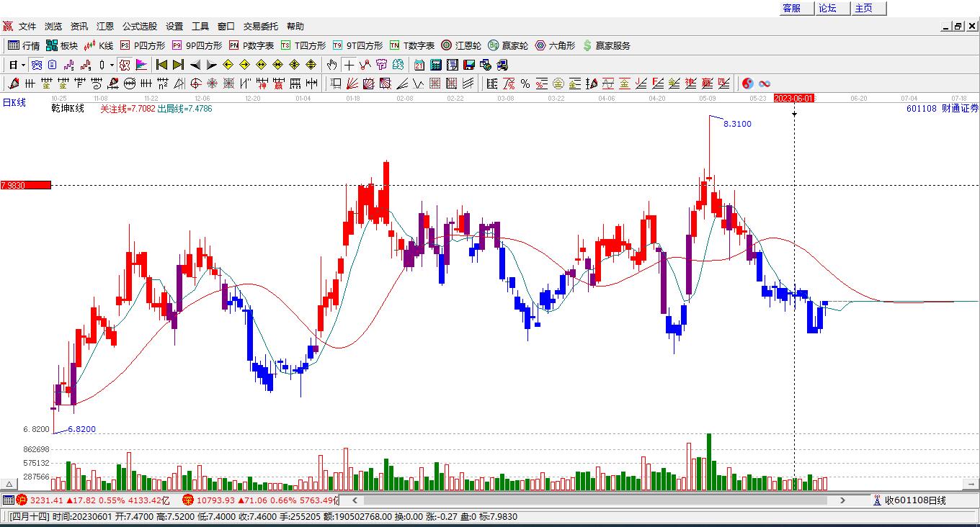Image resolution: width=980 pixels, height=527 pixels.
Task: Switch to the K线 chart view
Action: pos(99,45)
